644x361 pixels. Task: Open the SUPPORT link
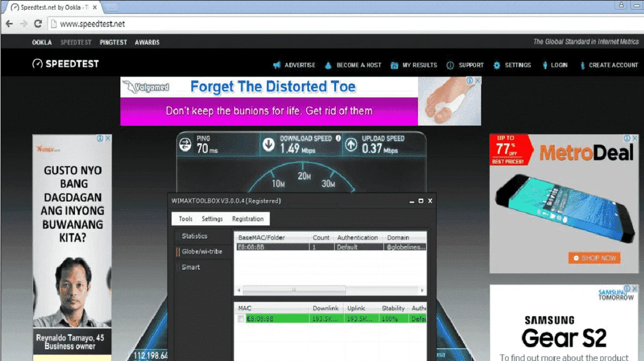[471, 65]
